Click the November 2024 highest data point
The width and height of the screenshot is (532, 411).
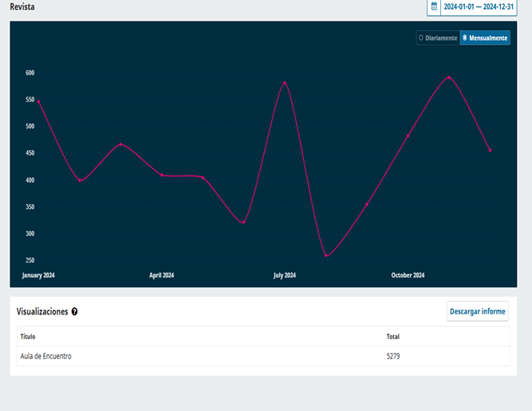449,77
